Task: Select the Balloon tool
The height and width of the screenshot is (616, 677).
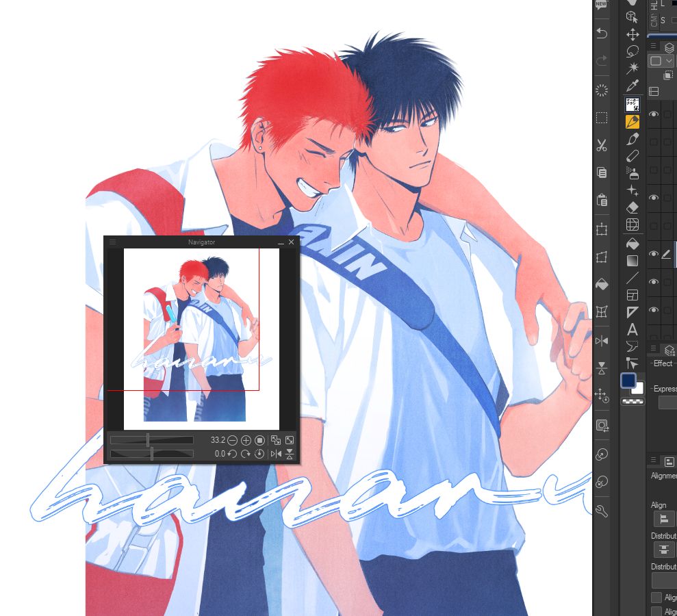Action: [x=633, y=346]
